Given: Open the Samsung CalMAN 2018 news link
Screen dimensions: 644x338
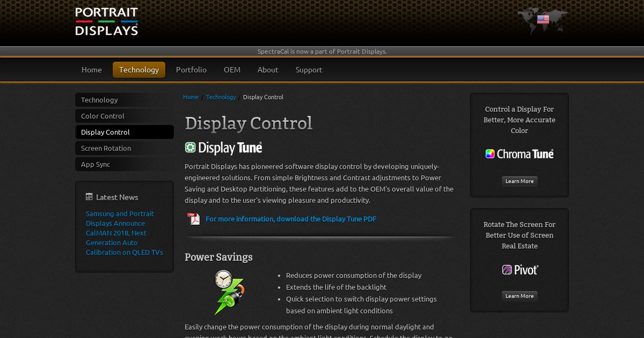Looking at the screenshot, I should coord(125,233).
